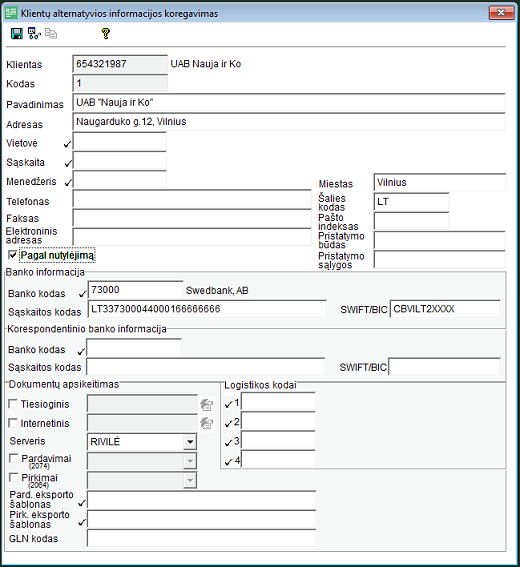Click the folder icon beside Tiesioginis field

pyautogui.click(x=206, y=405)
